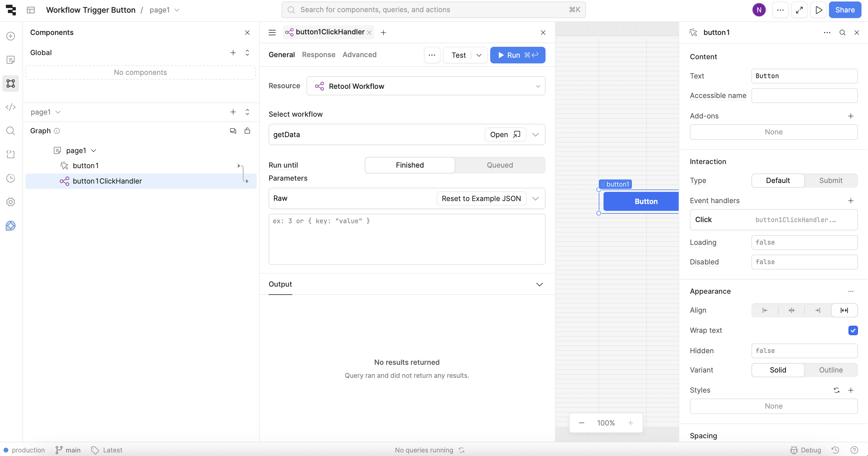Click the Settings gear in left sidebar
The width and height of the screenshot is (868, 456).
11,202
